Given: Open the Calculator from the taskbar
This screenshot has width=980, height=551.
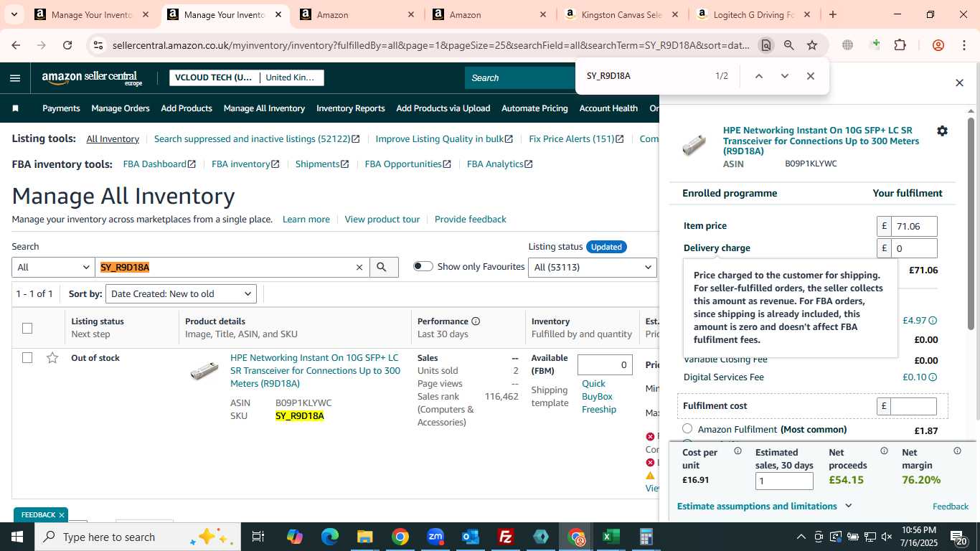Looking at the screenshot, I should (x=646, y=537).
